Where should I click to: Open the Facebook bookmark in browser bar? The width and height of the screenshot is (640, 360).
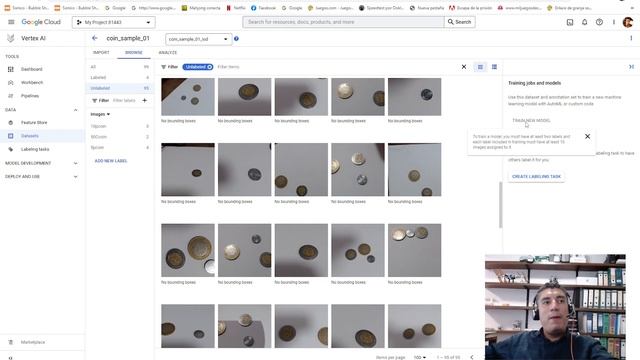coord(263,8)
